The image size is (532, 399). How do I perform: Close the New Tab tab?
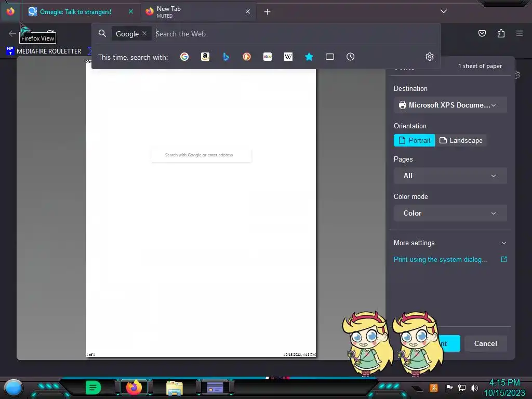[248, 11]
